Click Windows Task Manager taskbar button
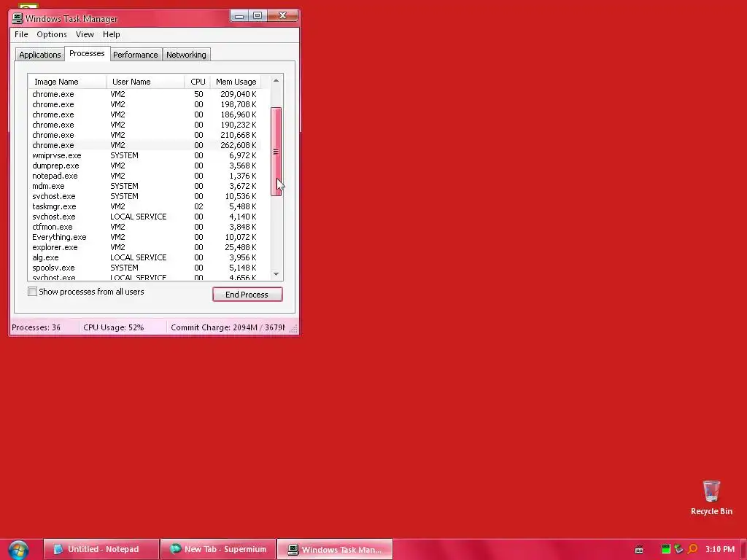Viewport: 747px width, 560px height. pos(335,550)
